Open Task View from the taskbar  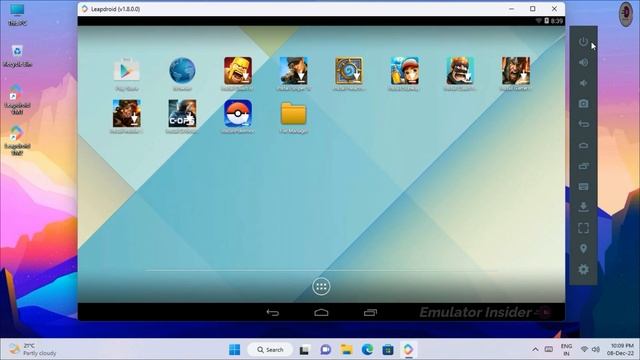click(x=304, y=350)
